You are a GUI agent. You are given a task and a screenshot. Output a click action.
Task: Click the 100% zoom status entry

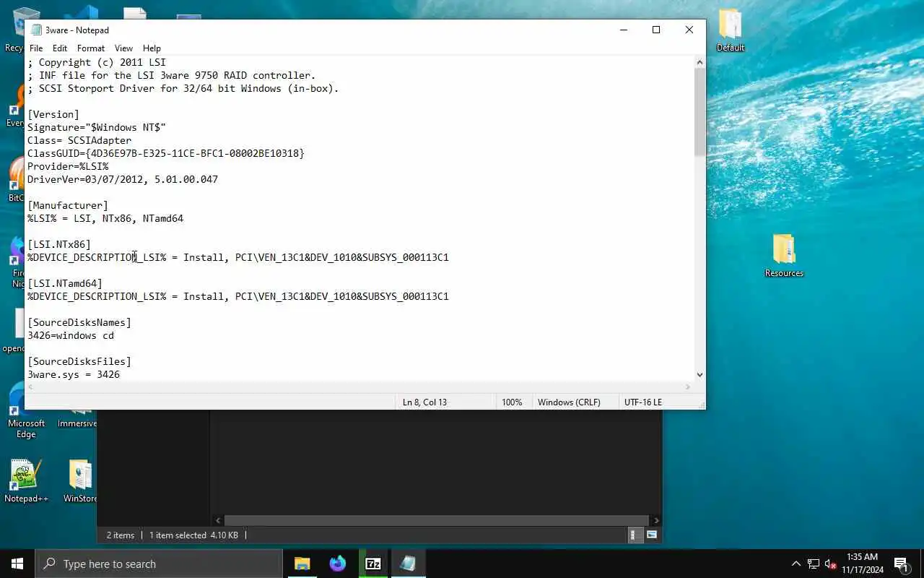(512, 402)
